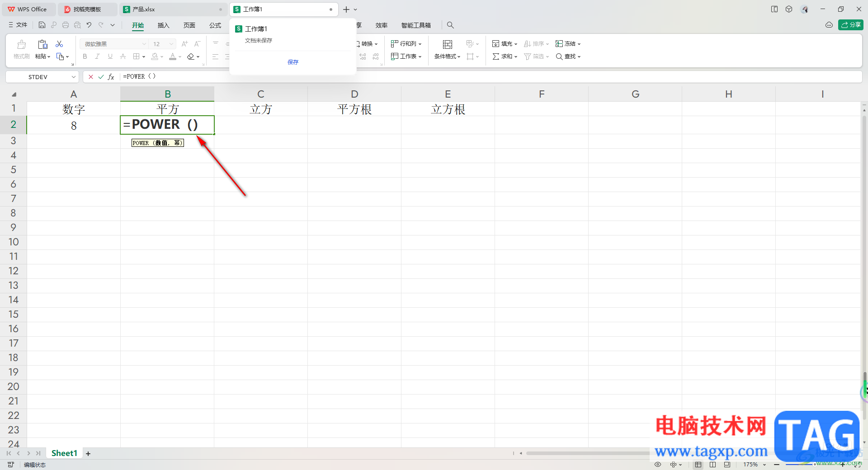Screen dimensions: 868x470
Task: Undo the last action
Action: click(x=89, y=25)
